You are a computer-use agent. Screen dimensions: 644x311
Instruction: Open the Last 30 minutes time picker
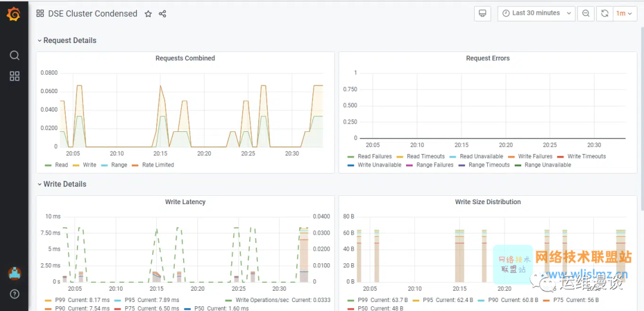537,14
